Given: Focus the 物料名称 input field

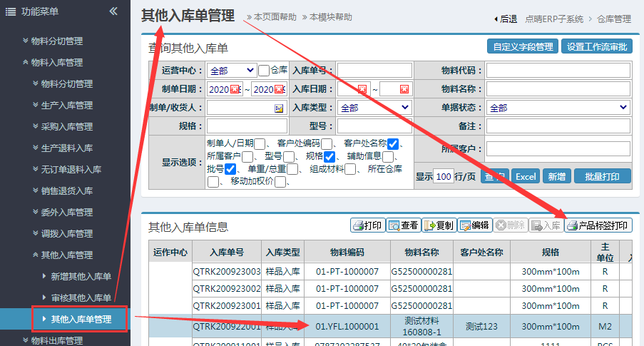Looking at the screenshot, I should click(558, 88).
